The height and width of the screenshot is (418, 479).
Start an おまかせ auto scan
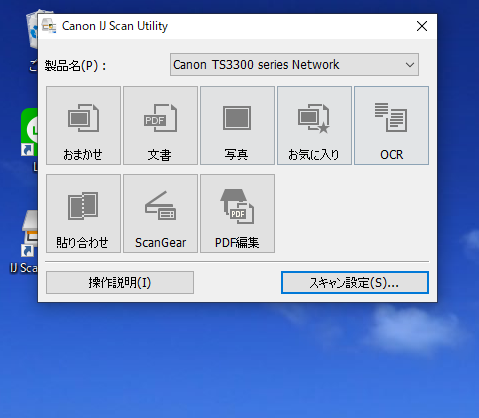point(83,125)
